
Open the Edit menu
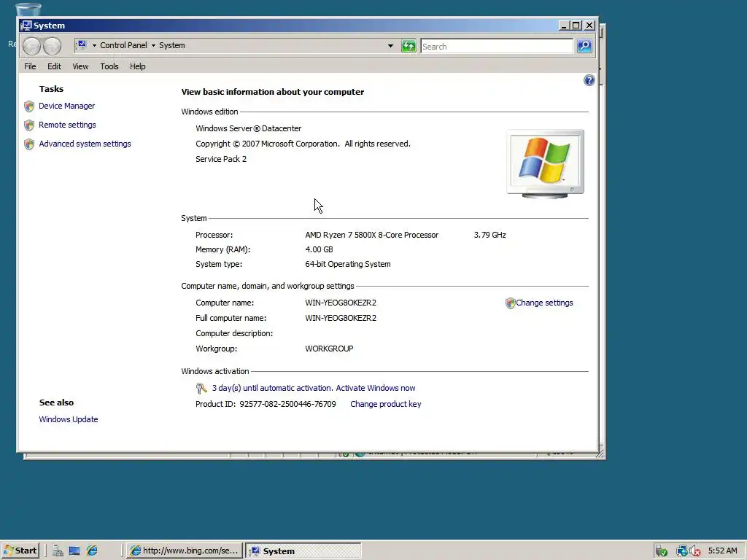[x=54, y=66]
